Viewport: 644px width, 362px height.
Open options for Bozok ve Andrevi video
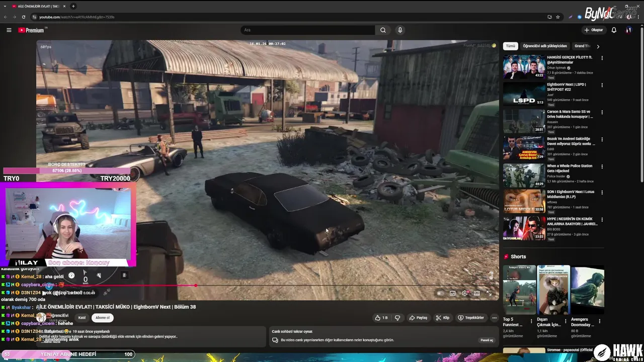tap(602, 139)
